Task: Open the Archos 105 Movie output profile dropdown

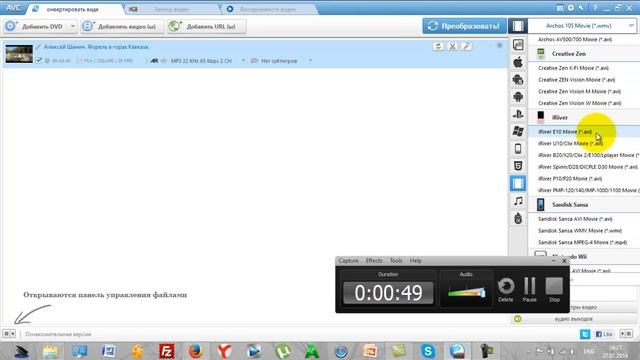Action: tap(583, 26)
